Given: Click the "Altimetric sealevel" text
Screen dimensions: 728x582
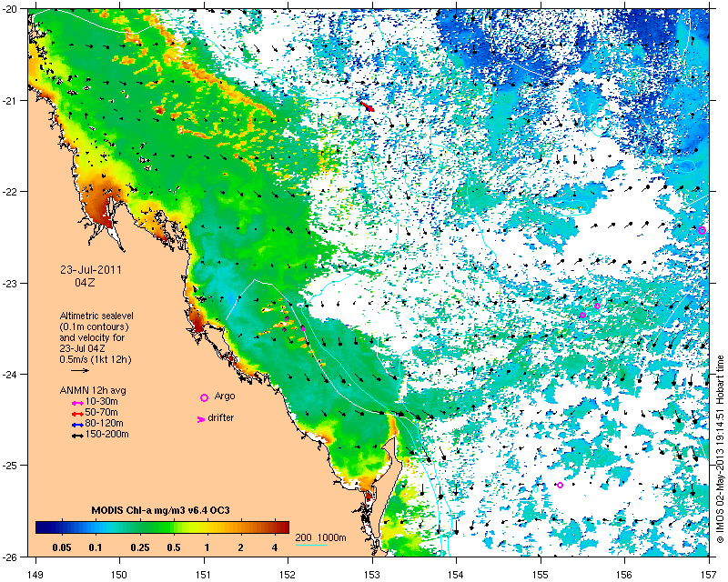Looking at the screenshot, I should pos(96,316).
